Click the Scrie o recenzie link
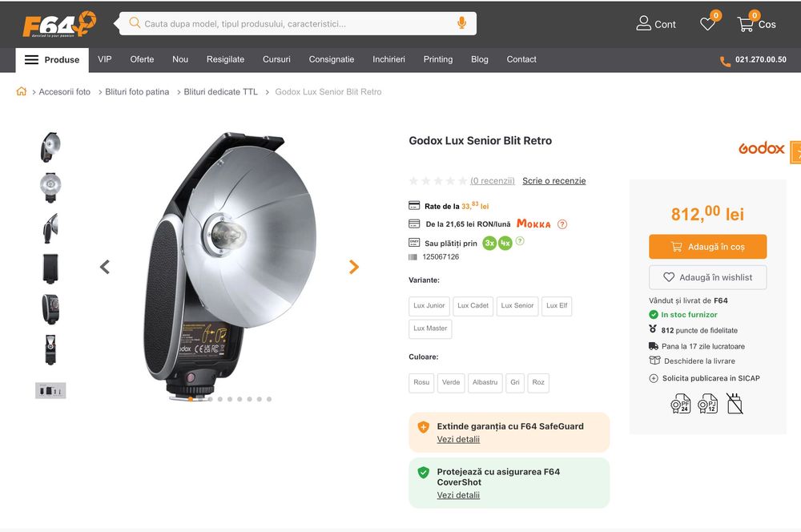 pyautogui.click(x=553, y=181)
